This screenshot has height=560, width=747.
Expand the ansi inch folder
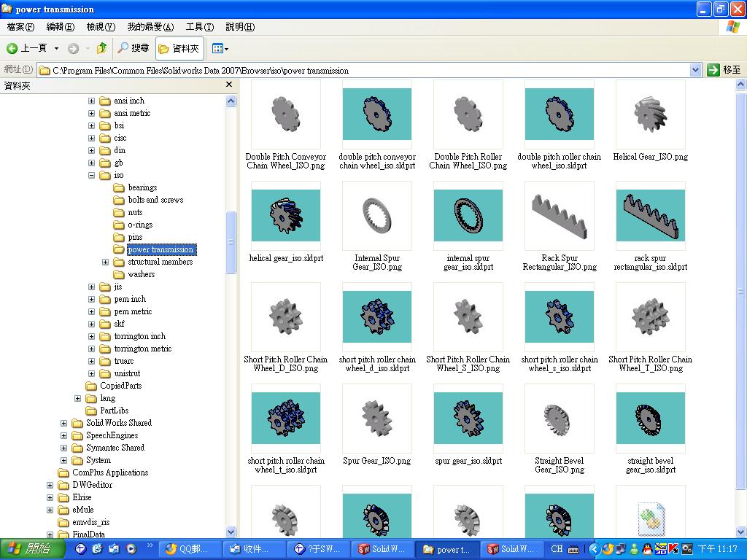(91, 101)
